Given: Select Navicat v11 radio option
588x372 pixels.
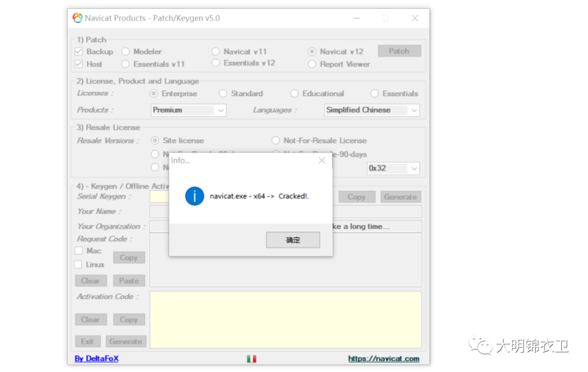Looking at the screenshot, I should point(216,51).
